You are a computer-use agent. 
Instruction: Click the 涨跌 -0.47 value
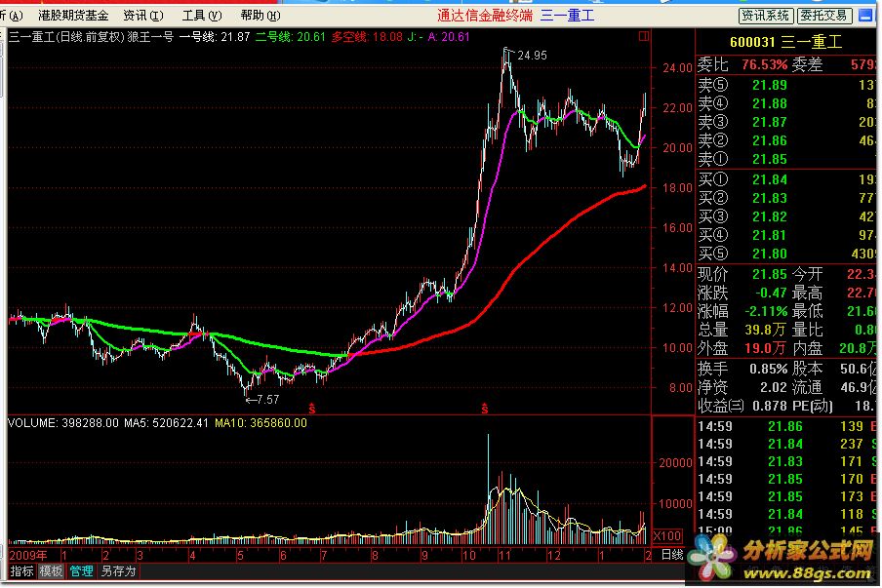[771, 293]
